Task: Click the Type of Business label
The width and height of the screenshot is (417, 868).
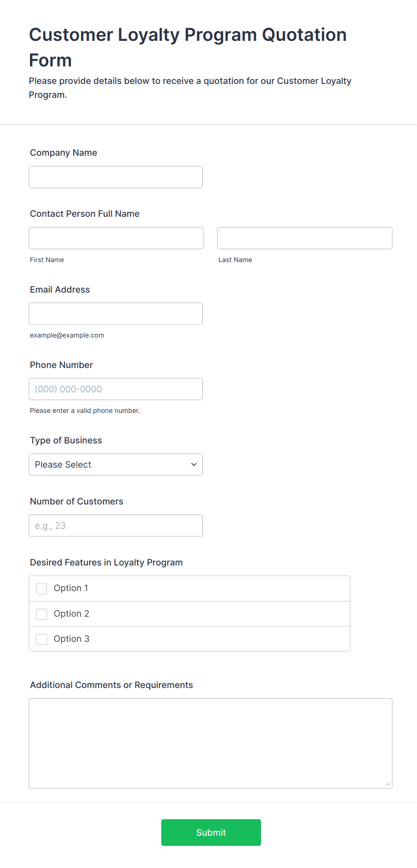Action: point(66,440)
